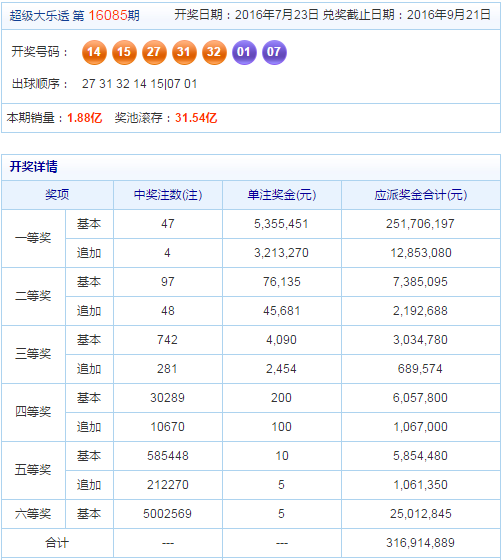The height and width of the screenshot is (560, 503).
Task: Click the jackpot pool value 31.54亿
Action: click(196, 118)
